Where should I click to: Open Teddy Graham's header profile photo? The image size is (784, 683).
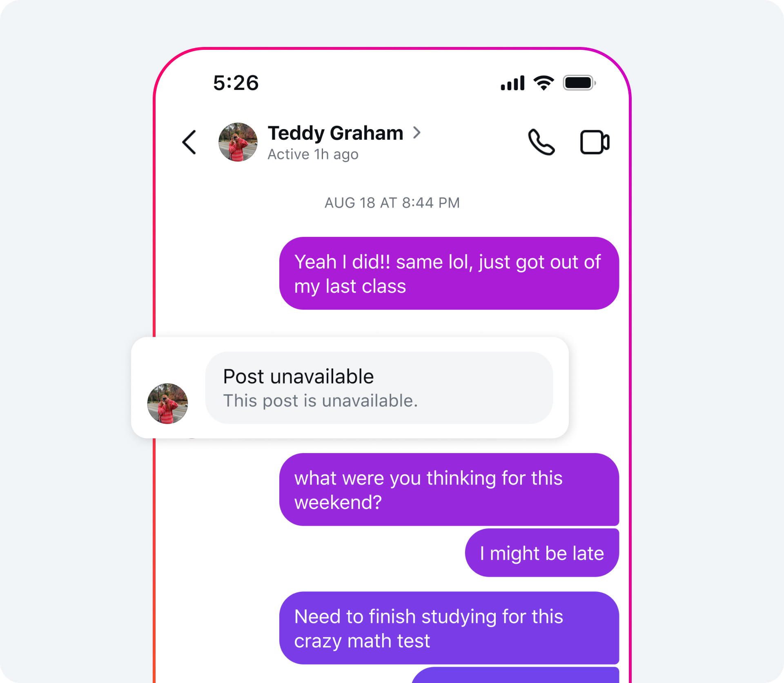238,142
